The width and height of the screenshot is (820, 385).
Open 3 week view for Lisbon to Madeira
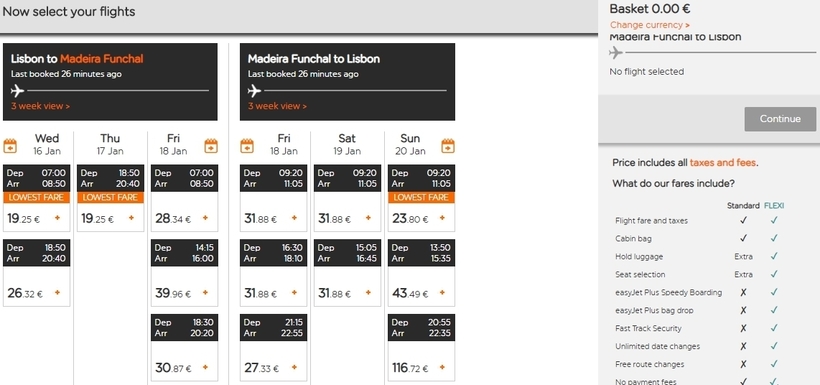tap(40, 106)
